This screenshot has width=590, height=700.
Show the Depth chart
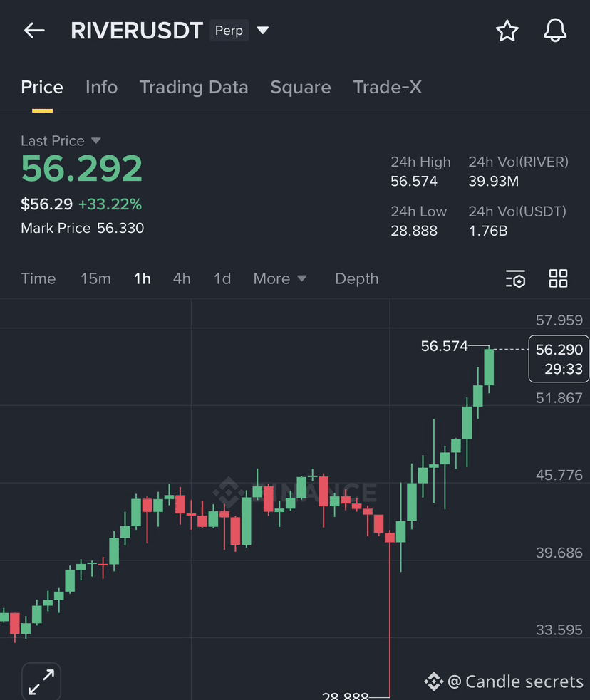coord(357,278)
